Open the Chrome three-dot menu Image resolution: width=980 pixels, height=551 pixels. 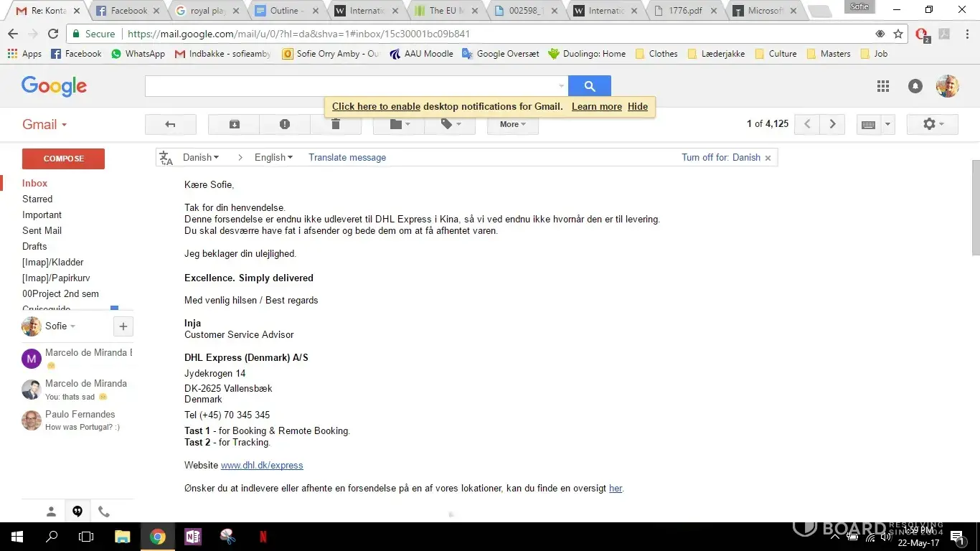[x=966, y=34]
